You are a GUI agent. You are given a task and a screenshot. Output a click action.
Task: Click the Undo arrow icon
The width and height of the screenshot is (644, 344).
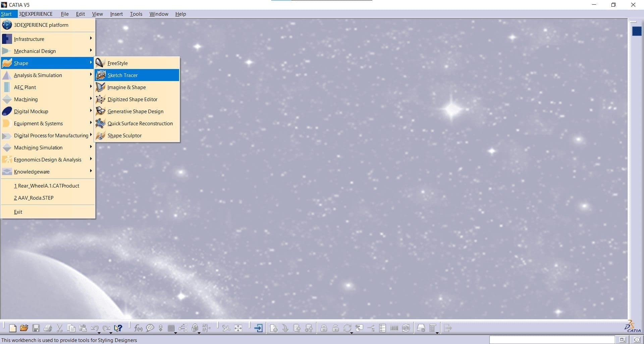[95, 328]
